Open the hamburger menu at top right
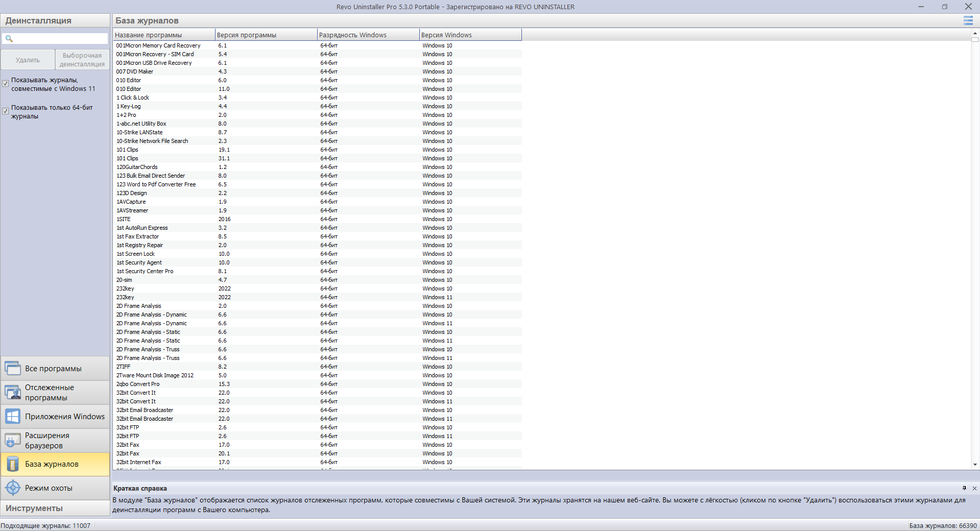The width and height of the screenshot is (980, 531). (x=968, y=20)
